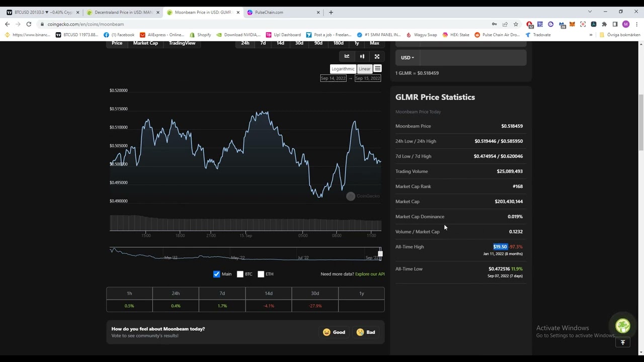This screenshot has width=644, height=362.
Task: Click the blue extension with 20 badge
Action: [561, 24]
